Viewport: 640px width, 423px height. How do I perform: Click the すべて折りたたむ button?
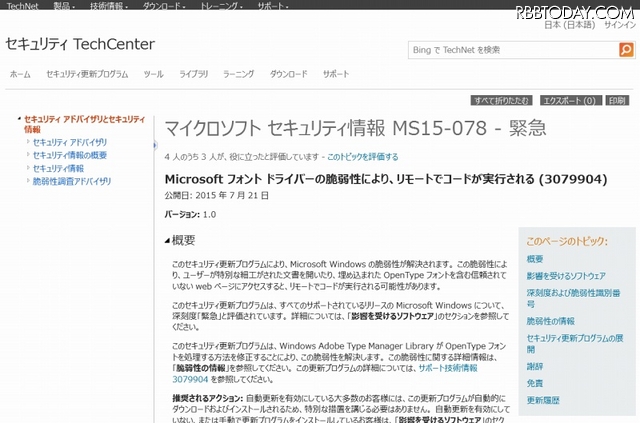tap(501, 100)
